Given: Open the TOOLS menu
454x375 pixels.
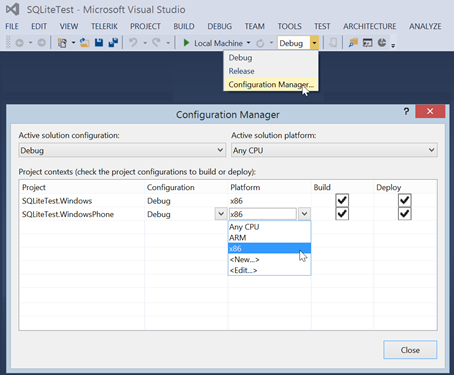Looking at the screenshot, I should pos(289,26).
